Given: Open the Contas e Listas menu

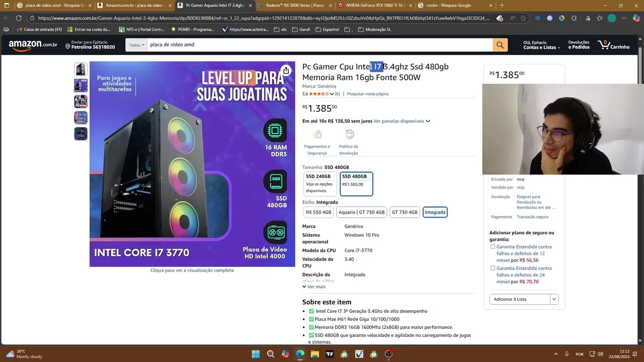Looking at the screenshot, I should [541, 45].
